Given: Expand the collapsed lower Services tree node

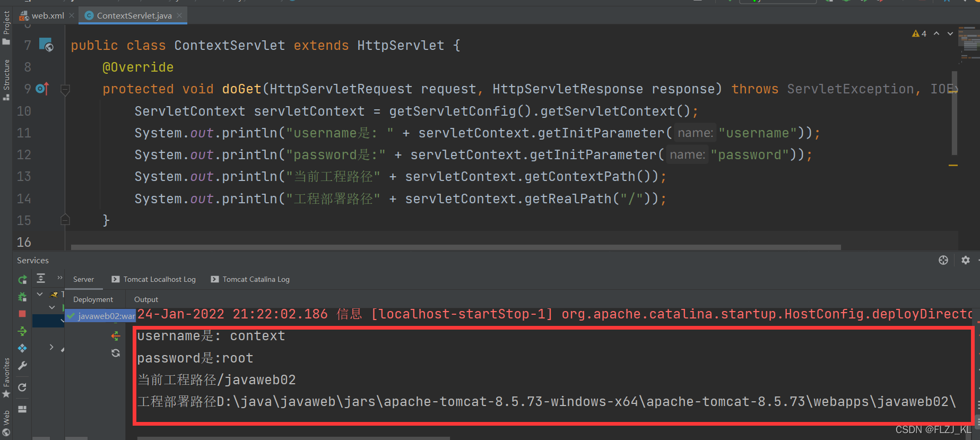Looking at the screenshot, I should coord(51,347).
